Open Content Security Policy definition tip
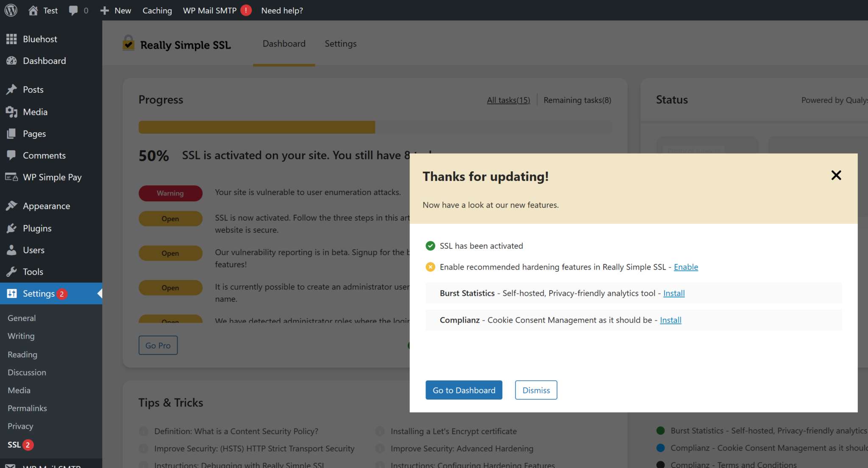Viewport: 868px width, 468px height. point(236,431)
